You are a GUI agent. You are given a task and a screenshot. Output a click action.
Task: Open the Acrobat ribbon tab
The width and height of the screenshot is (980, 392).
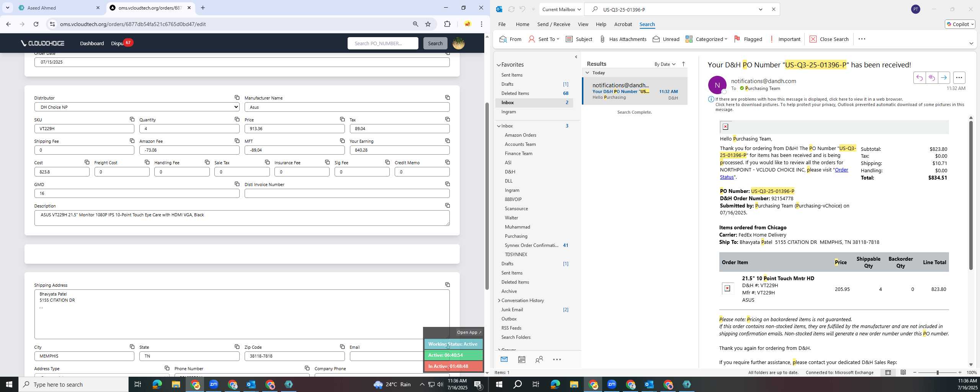pyautogui.click(x=623, y=24)
